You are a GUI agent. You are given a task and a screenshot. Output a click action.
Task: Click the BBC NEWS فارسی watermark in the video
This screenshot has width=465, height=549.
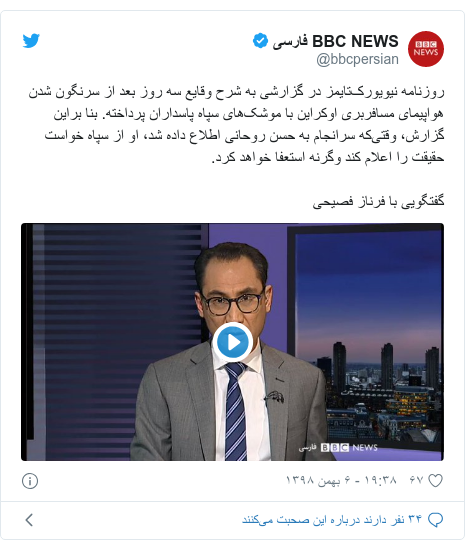point(338,448)
